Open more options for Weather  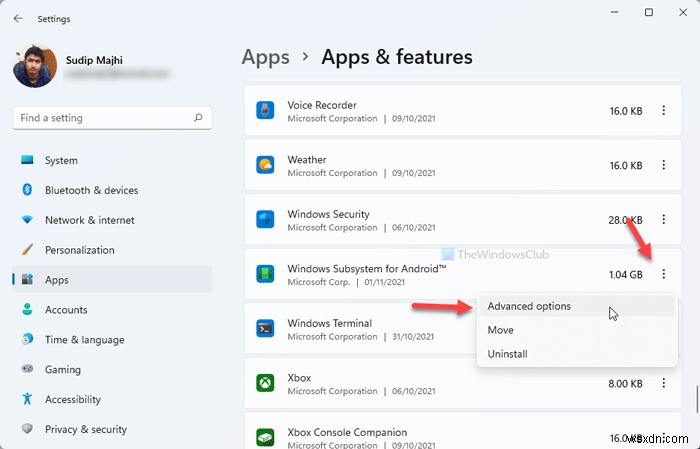pos(664,165)
